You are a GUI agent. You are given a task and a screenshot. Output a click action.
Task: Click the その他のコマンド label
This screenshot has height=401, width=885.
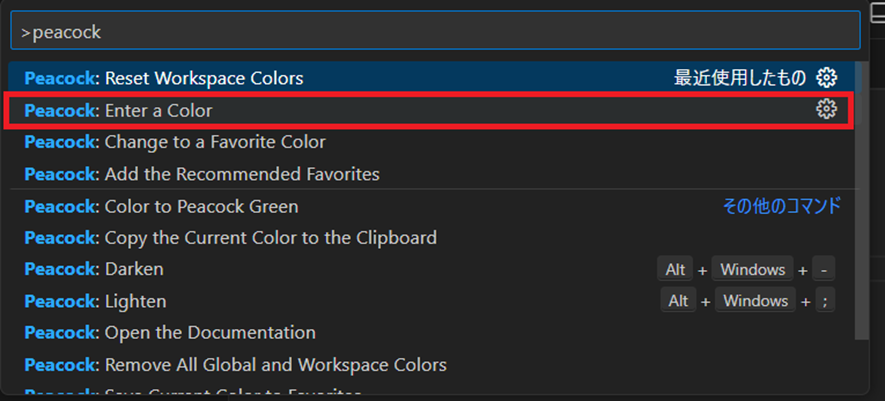(x=781, y=206)
